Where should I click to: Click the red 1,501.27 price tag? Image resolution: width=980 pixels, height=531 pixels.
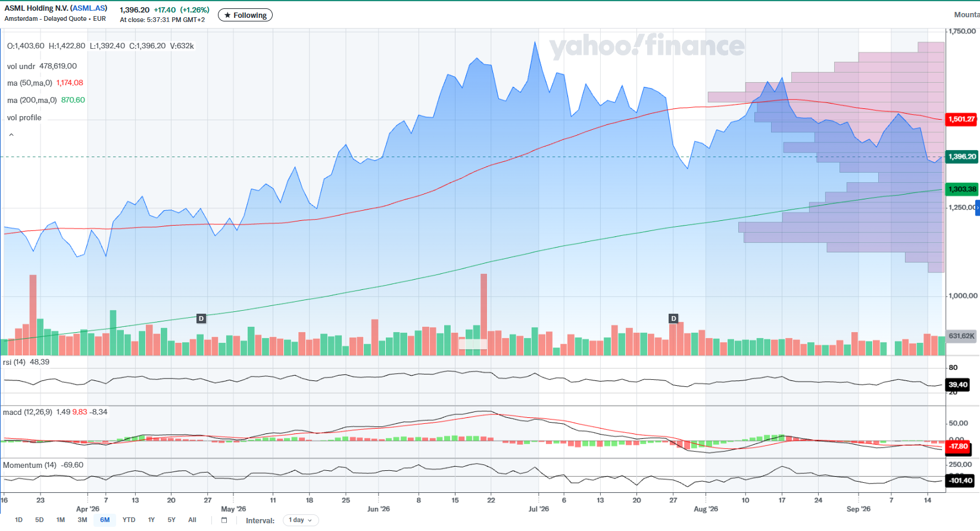(962, 119)
